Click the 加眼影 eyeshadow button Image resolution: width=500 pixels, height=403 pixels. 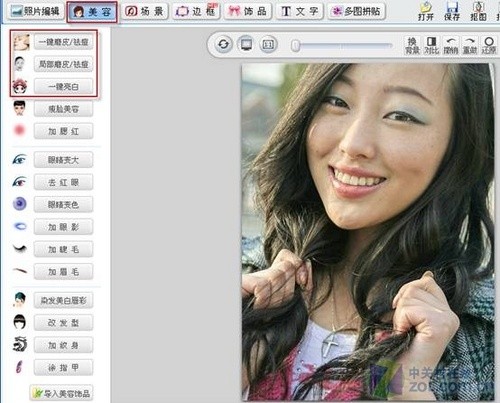coord(63,227)
